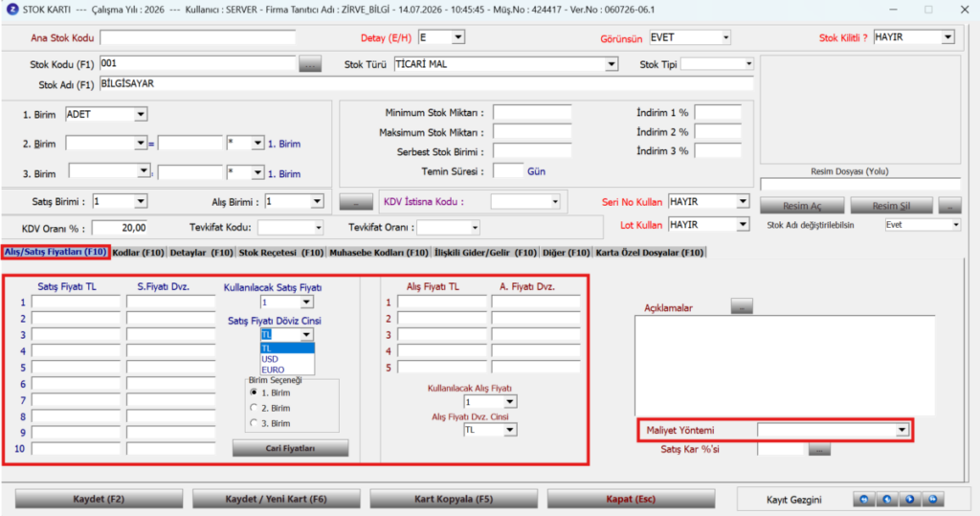This screenshot has height=516, width=980.
Task: Go to next record in Kayıt Gezgini
Action: tap(910, 499)
